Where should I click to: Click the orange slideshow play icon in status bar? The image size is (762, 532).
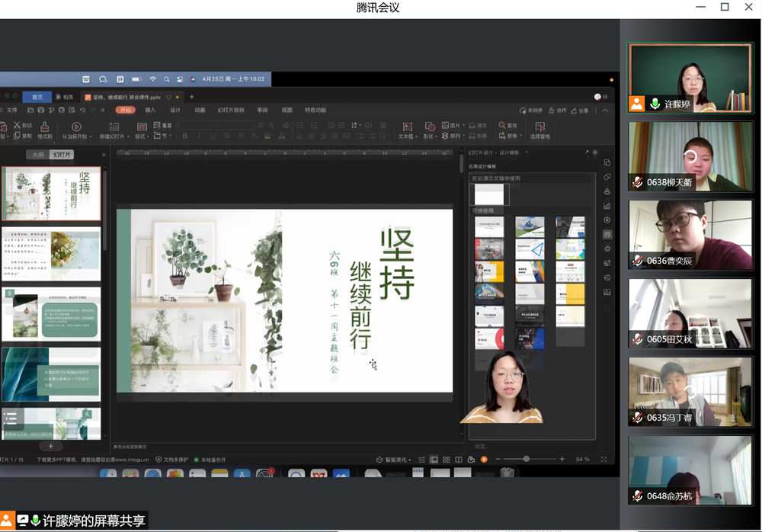[x=484, y=459]
